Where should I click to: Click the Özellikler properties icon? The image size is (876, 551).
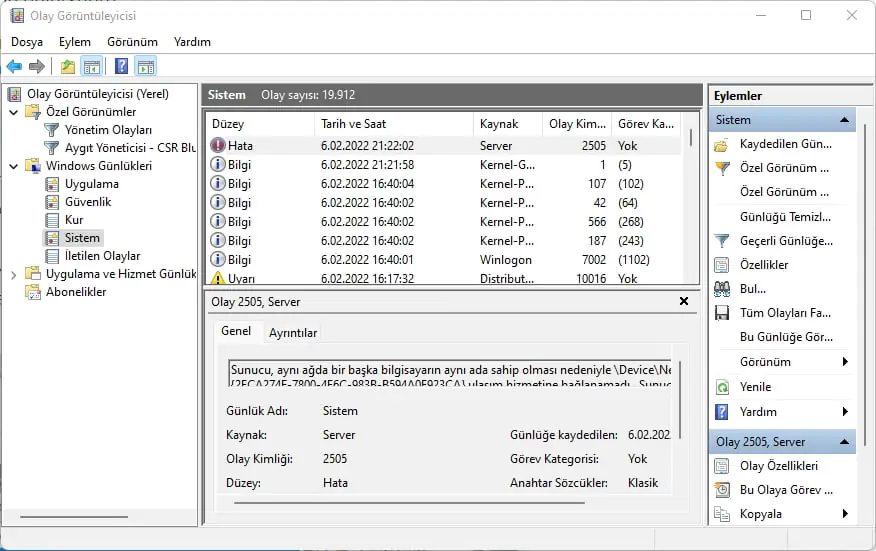coord(722,265)
